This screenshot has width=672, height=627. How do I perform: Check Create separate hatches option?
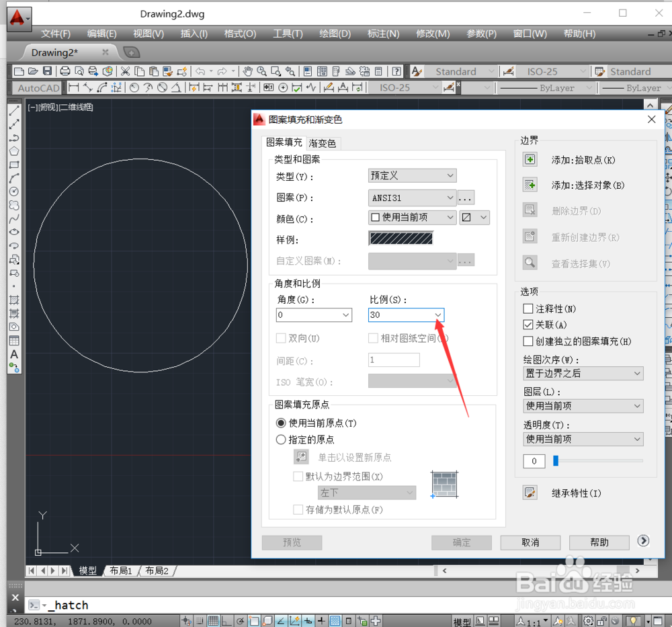(x=528, y=341)
